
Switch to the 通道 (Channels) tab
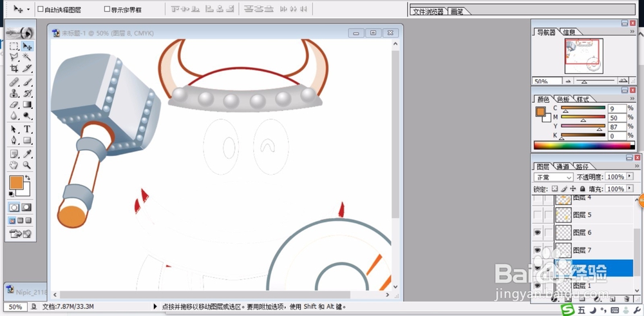tap(562, 166)
